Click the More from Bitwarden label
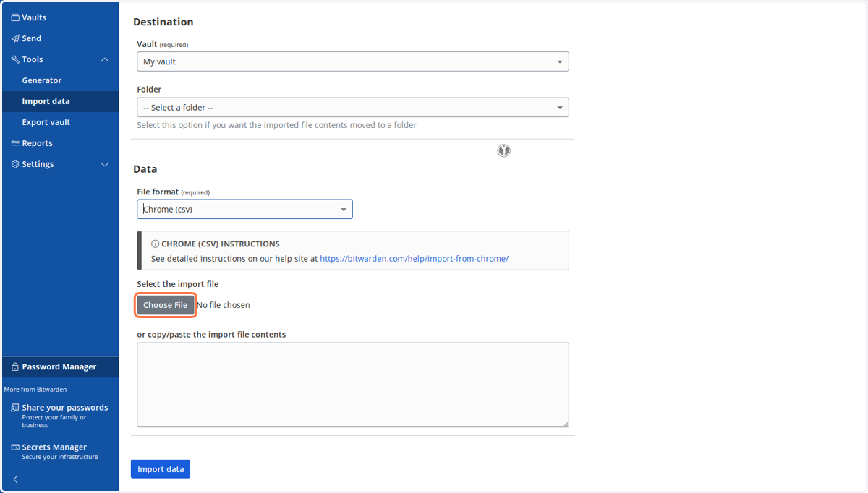Screen dimensions: 868x493 35,390
